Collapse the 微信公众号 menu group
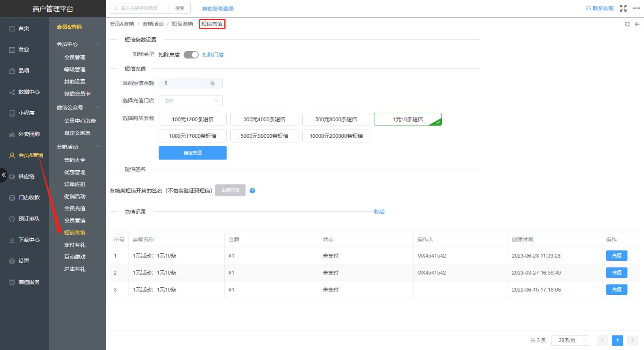644x350 pixels. click(98, 108)
